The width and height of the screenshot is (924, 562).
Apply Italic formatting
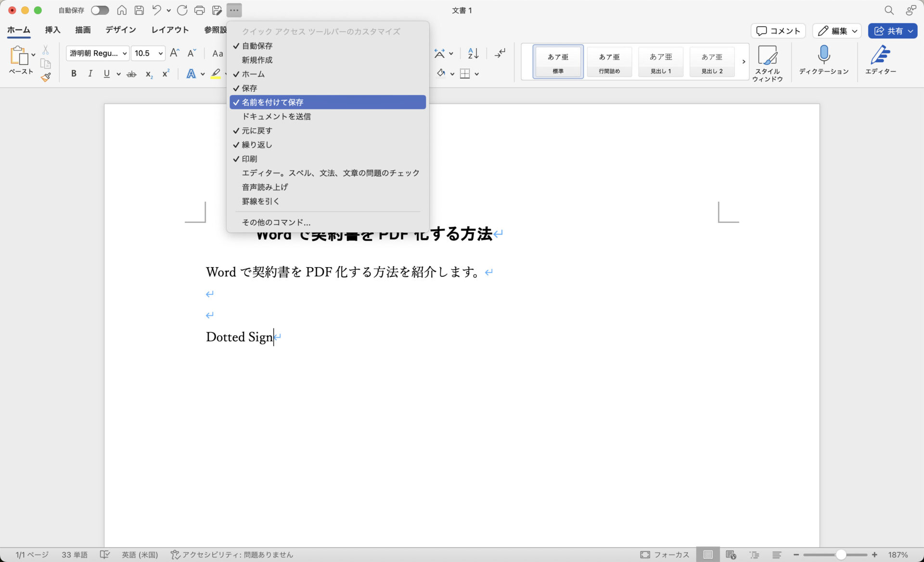pos(90,74)
